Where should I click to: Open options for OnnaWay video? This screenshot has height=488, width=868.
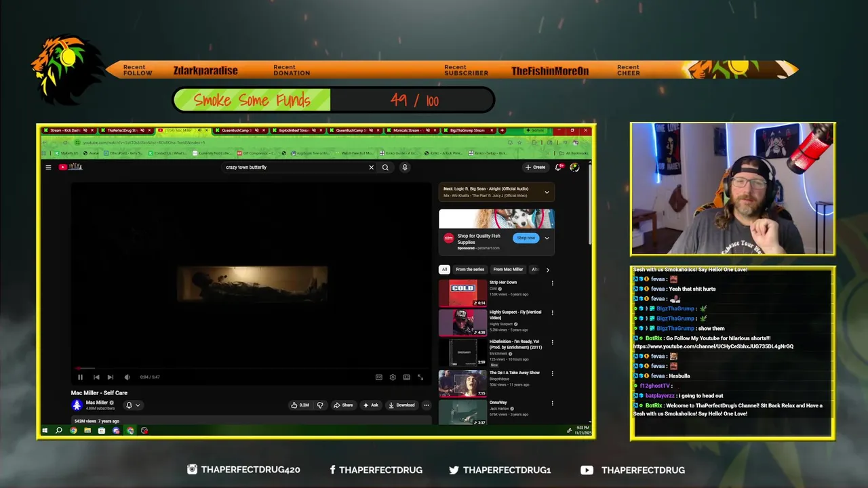point(552,403)
